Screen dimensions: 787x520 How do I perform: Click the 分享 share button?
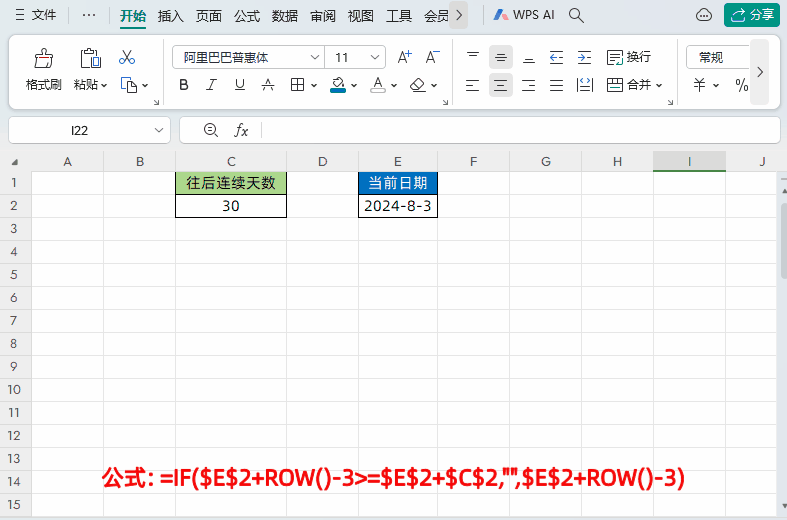coord(751,15)
